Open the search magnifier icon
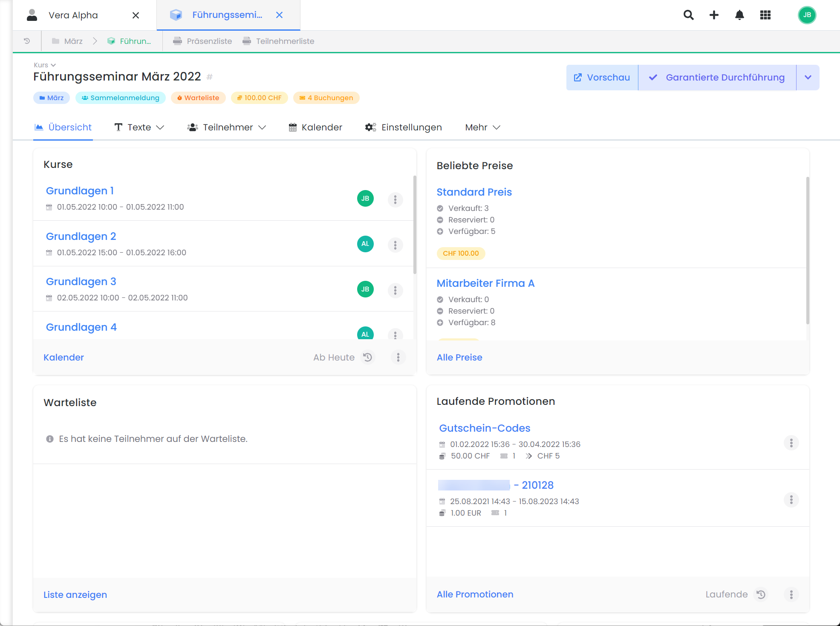 coord(688,15)
